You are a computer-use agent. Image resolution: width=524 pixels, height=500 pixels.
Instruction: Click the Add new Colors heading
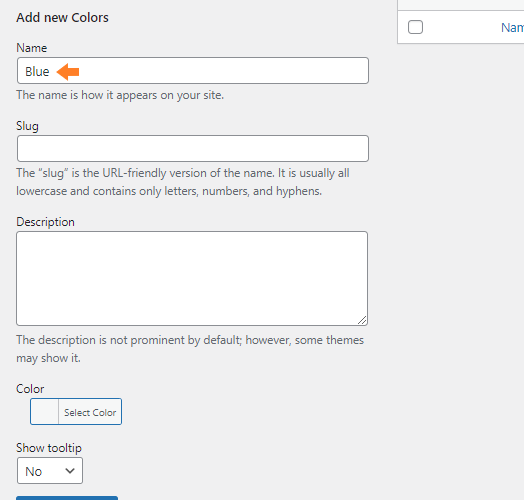(62, 17)
